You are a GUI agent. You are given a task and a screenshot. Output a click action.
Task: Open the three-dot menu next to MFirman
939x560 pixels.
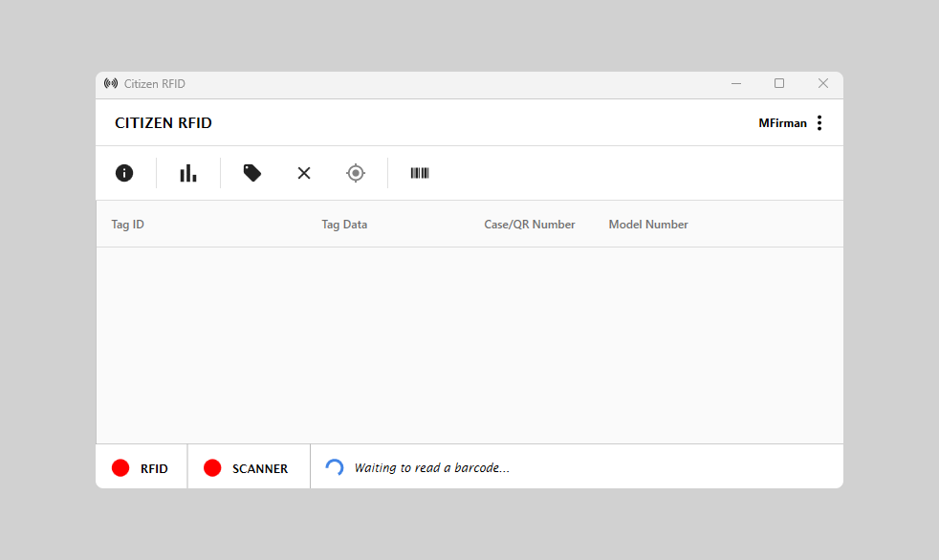(x=819, y=122)
